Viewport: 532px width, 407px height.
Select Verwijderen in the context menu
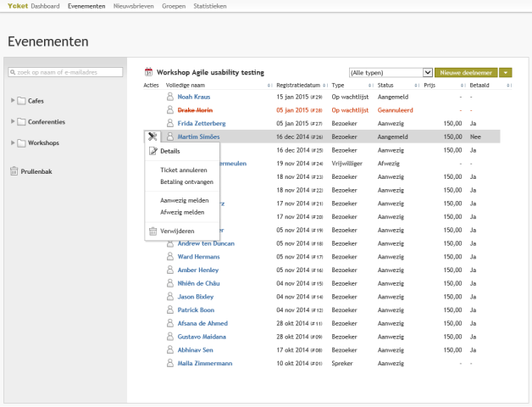click(176, 231)
